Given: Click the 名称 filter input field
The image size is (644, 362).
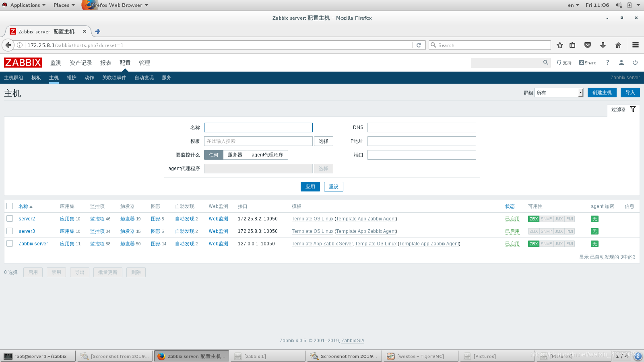Looking at the screenshot, I should click(x=258, y=128).
